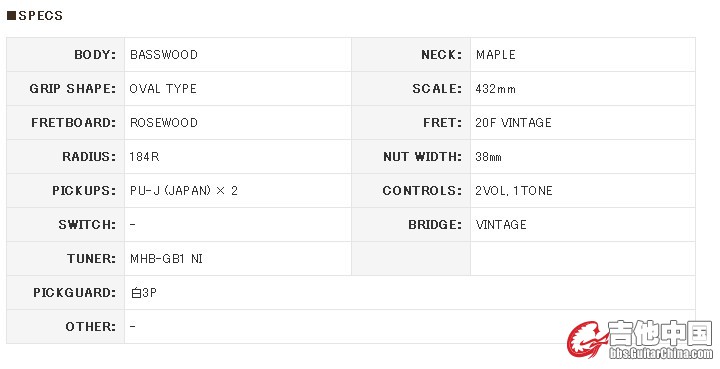Select the MAPLE neck value
The image size is (720, 369).
496,55
